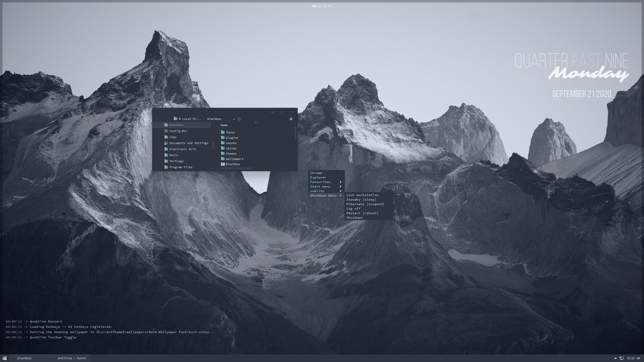Refresh the current folder view
Viewport: 644px width, 362px height.
tap(239, 119)
